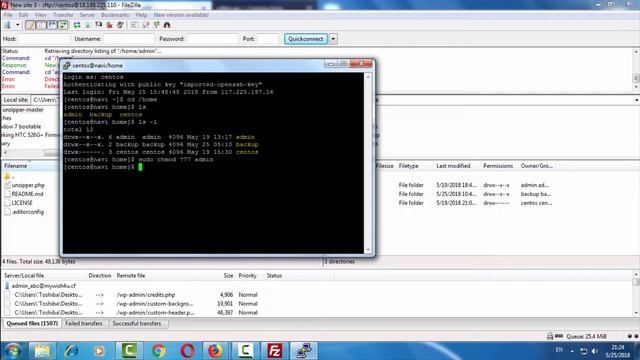Open the remote site path dropdown

tap(636, 100)
